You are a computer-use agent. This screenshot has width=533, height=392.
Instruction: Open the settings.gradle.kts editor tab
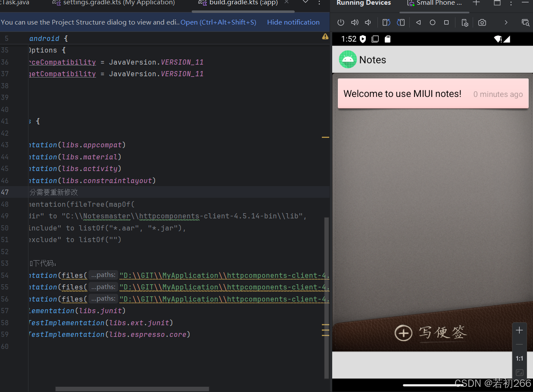coord(114,3)
